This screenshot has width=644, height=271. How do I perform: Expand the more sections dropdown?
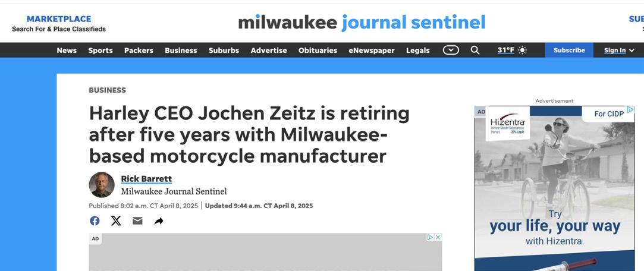coord(451,51)
